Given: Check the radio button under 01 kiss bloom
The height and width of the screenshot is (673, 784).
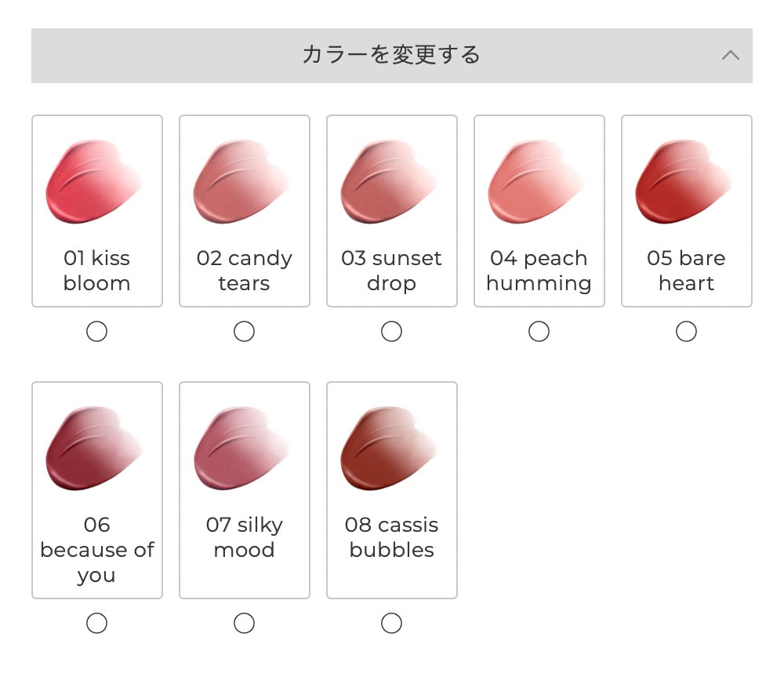Looking at the screenshot, I should [97, 331].
